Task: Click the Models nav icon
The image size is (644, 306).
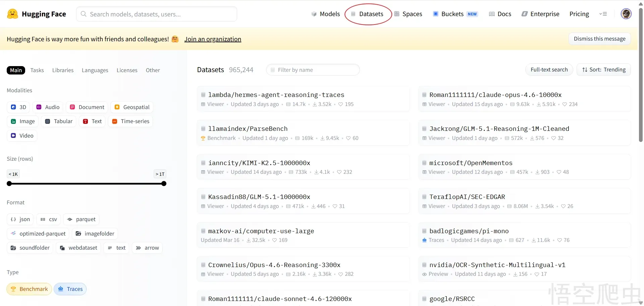Action: [x=314, y=14]
